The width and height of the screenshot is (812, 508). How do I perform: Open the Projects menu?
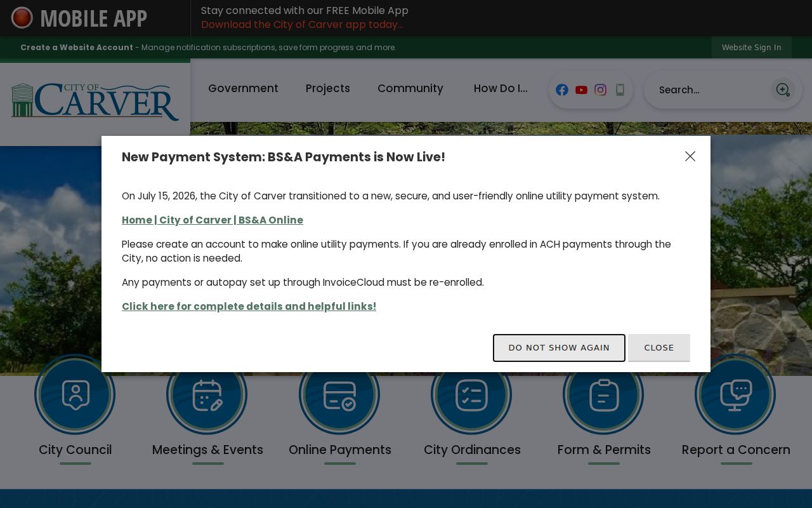tap(328, 88)
